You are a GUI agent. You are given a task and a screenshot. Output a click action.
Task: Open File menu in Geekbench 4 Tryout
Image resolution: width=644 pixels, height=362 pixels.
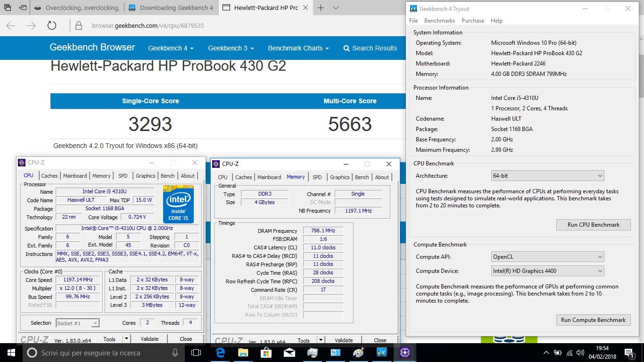click(413, 21)
